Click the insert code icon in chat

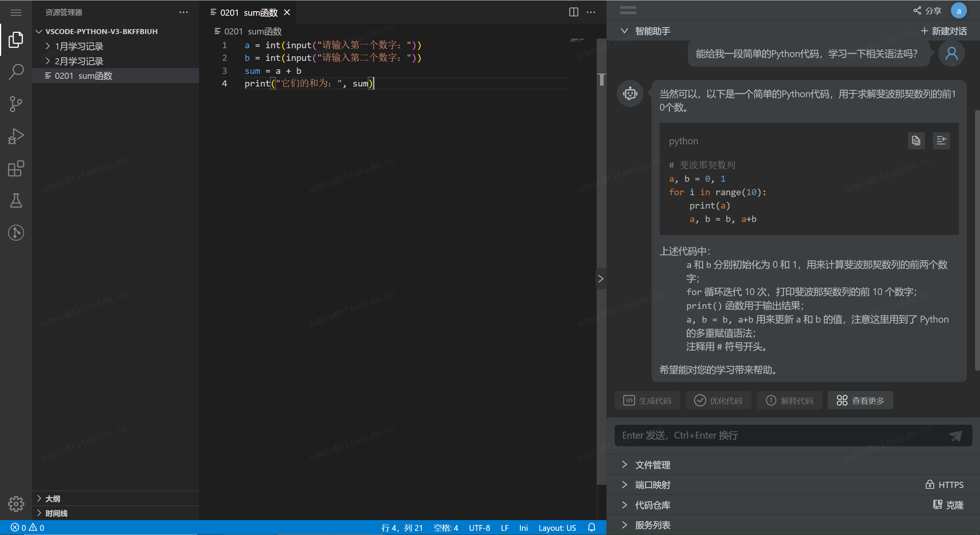941,141
